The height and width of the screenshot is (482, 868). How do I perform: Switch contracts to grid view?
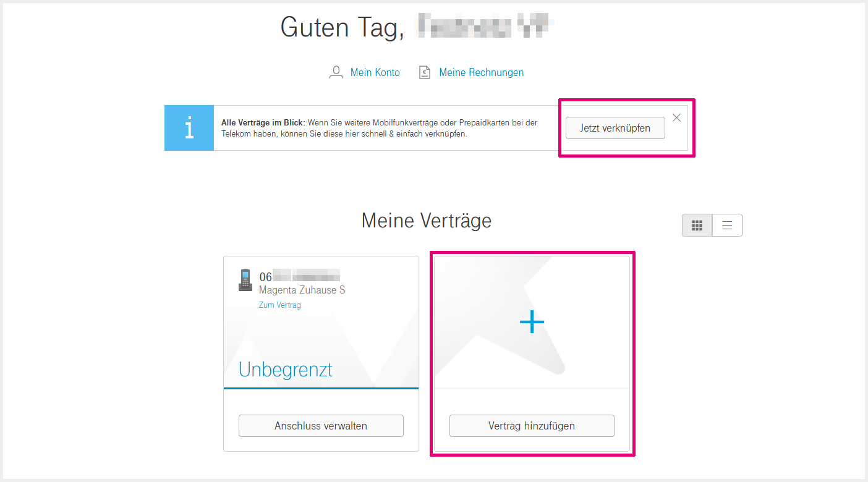click(x=697, y=226)
